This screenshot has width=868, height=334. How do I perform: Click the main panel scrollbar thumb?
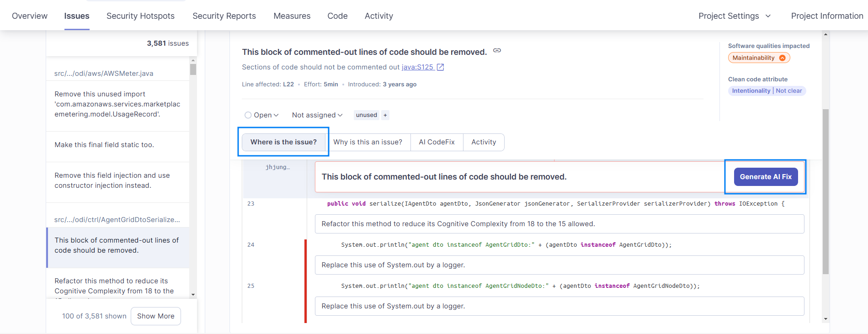point(825,191)
